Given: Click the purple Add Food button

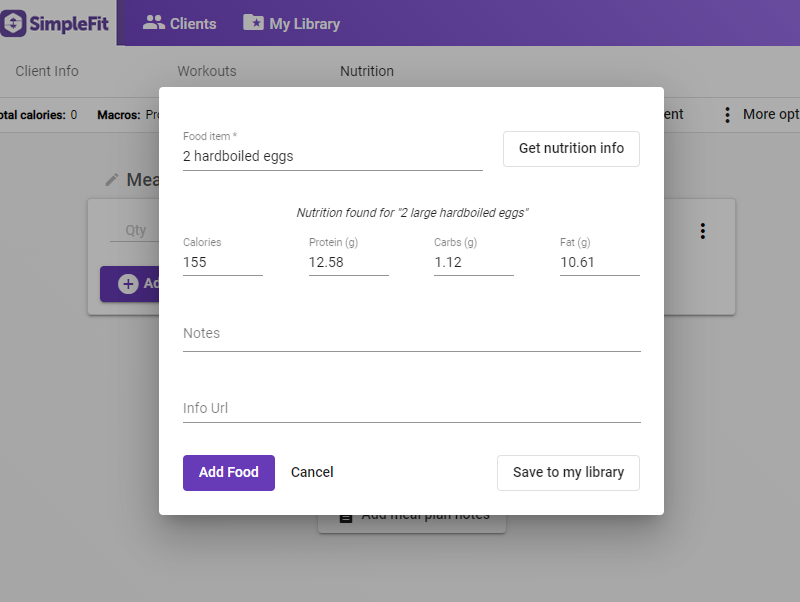Looking at the screenshot, I should coord(228,472).
